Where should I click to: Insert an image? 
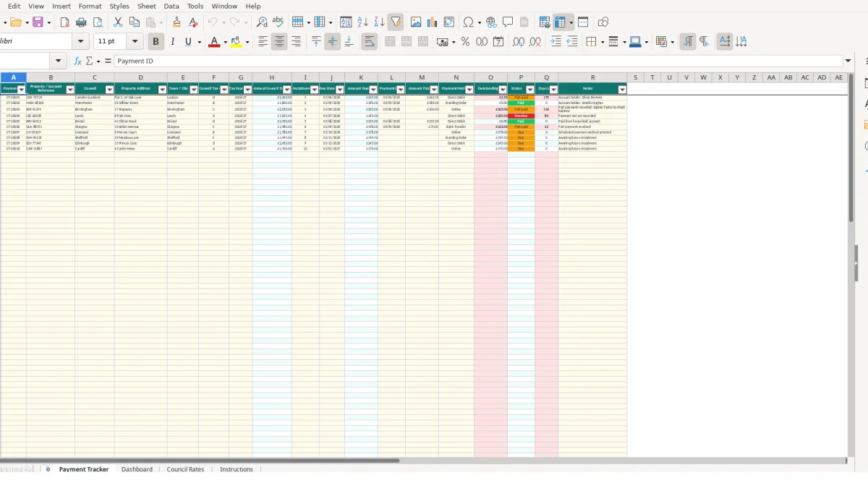pos(416,22)
